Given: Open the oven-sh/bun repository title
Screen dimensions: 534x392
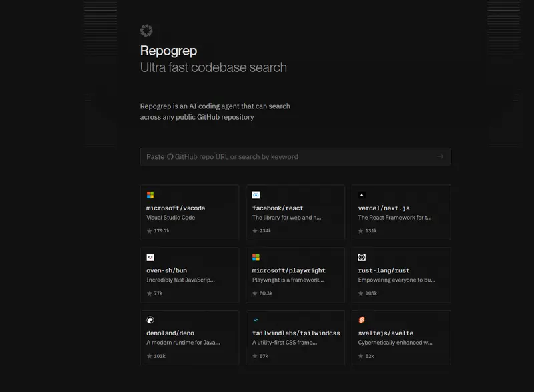Looking at the screenshot, I should tap(166, 270).
